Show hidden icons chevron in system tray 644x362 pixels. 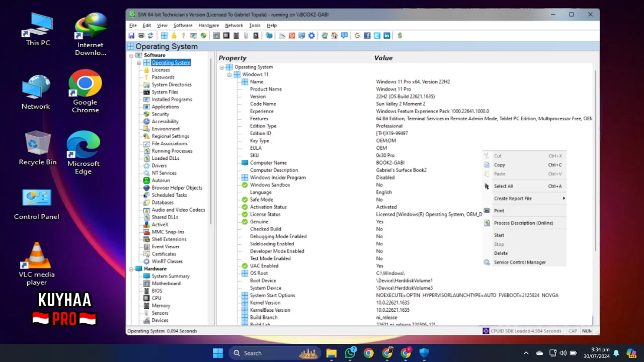pos(526,353)
